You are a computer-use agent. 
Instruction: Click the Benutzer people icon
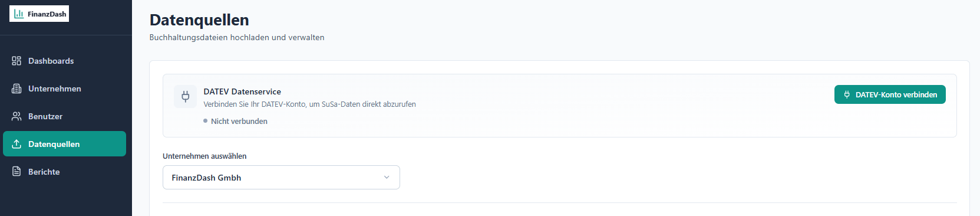coord(17,116)
